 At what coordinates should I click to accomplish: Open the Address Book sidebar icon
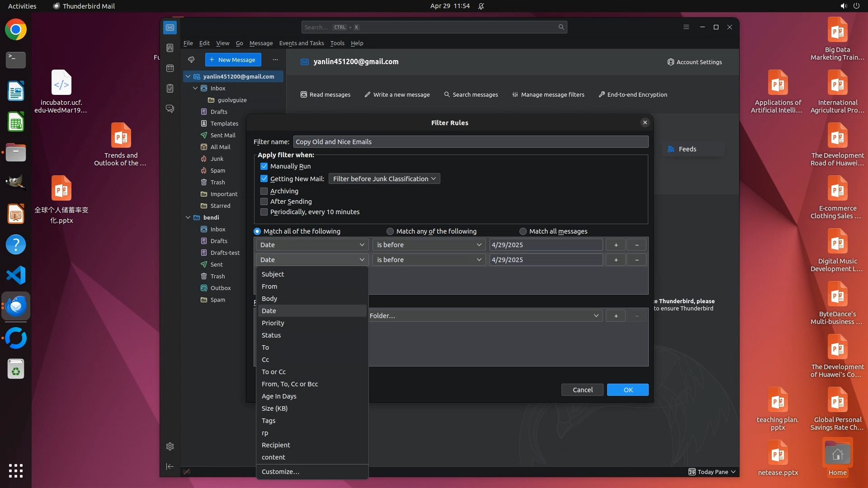(170, 48)
